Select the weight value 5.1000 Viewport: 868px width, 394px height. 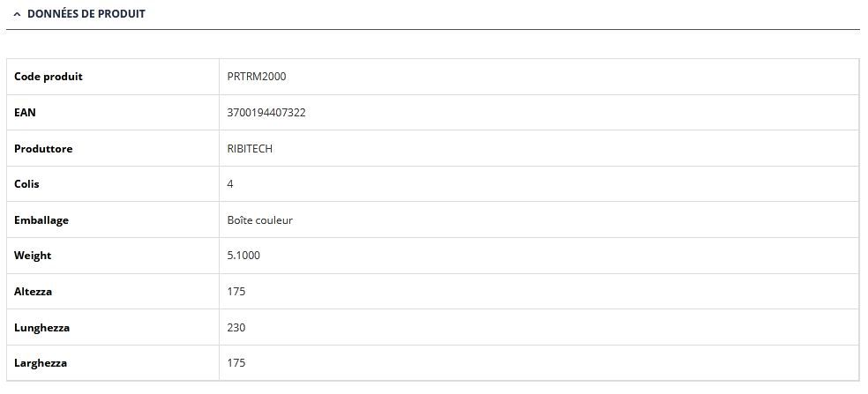coord(243,256)
